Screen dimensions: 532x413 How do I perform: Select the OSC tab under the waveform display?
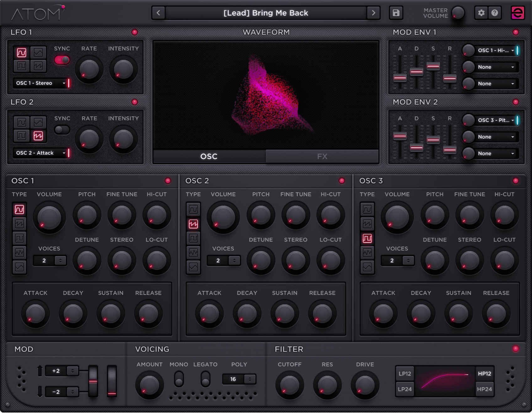click(209, 156)
